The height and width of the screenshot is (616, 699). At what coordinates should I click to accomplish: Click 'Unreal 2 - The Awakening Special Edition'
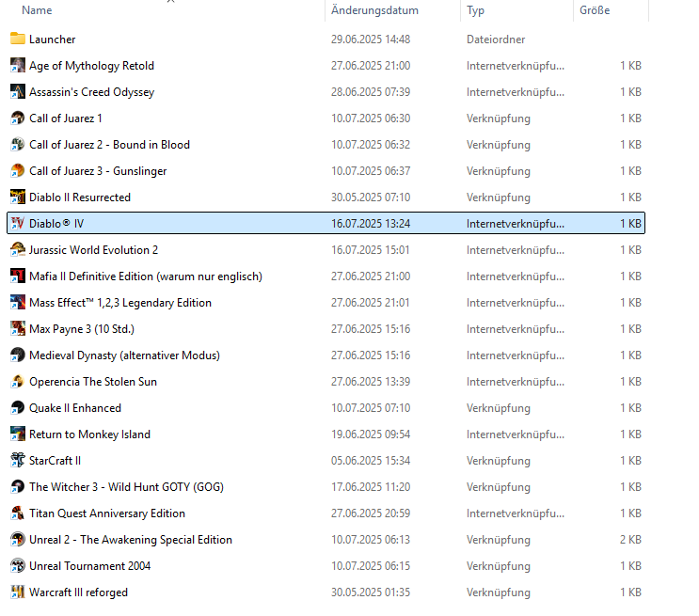131,539
